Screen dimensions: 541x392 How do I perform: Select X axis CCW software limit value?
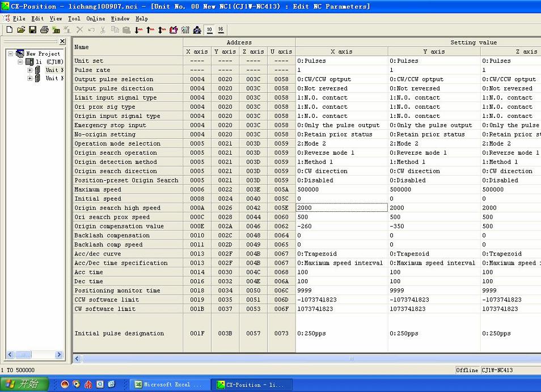(341, 300)
